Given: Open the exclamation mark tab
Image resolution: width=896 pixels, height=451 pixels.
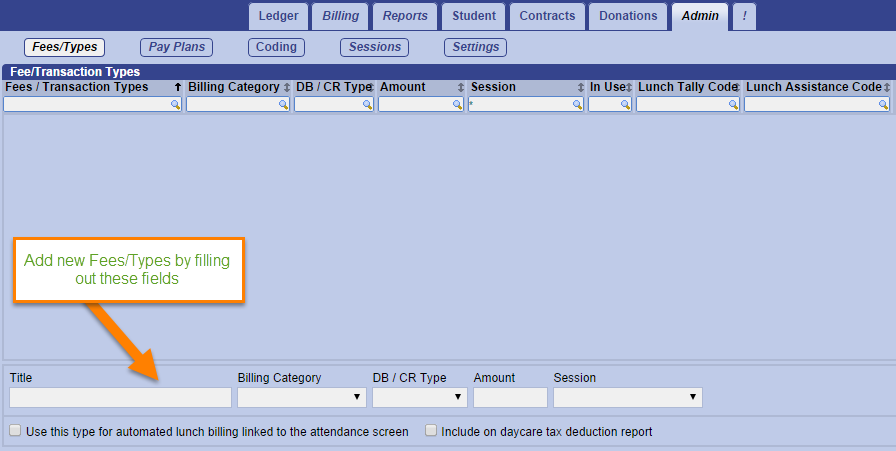Looking at the screenshot, I should [744, 16].
